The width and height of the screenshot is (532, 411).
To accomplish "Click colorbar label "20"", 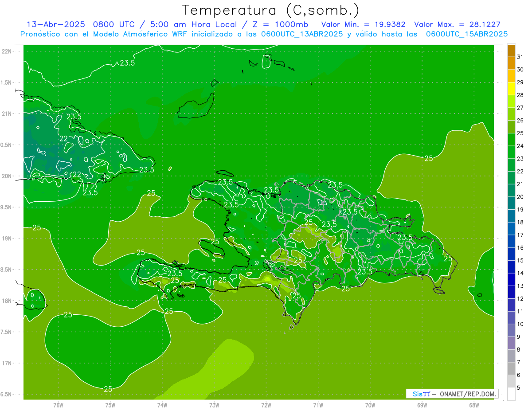I will point(520,197).
